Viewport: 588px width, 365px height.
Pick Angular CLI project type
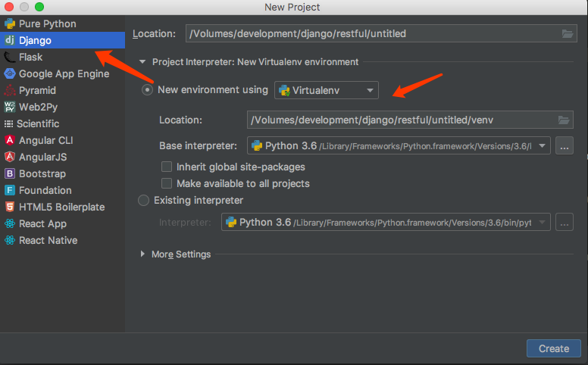tap(62, 140)
